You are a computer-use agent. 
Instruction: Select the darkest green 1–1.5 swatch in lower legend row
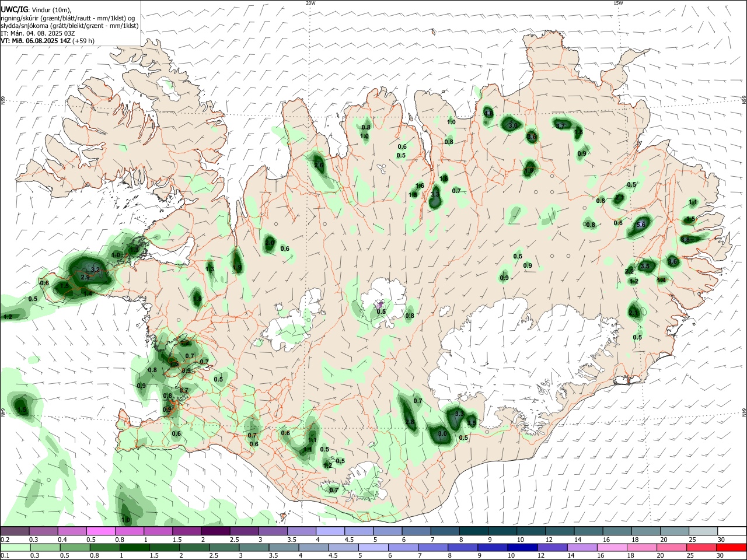pyautogui.click(x=134, y=547)
